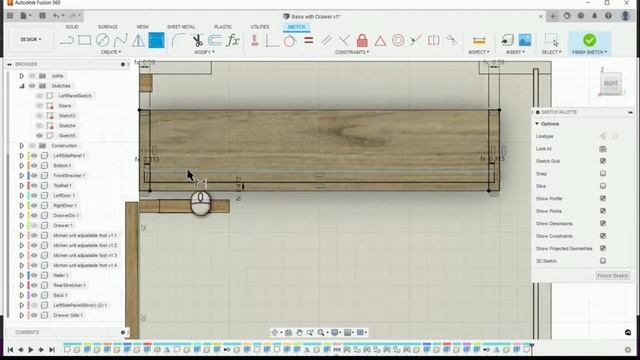Screen dimensions: 640x360
Task: Switch to the Plastic tab
Action: tap(223, 27)
